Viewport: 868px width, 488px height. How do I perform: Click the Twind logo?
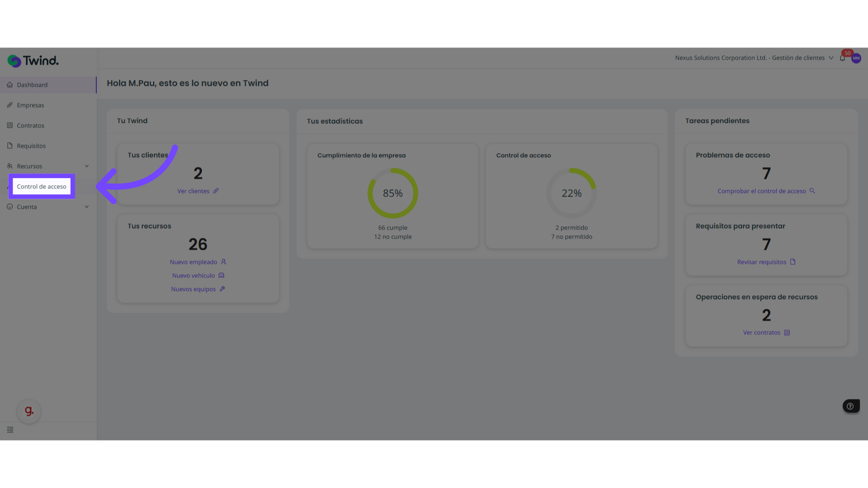[33, 61]
